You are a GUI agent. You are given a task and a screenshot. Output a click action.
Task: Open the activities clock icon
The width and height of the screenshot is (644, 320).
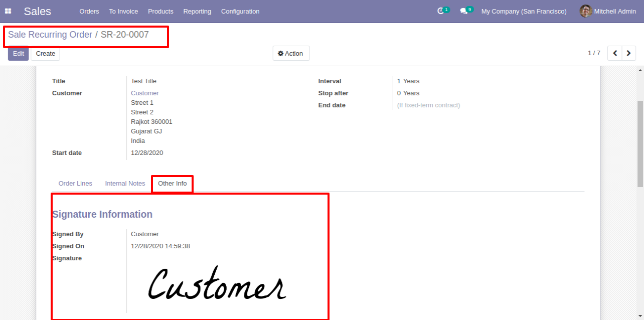441,11
